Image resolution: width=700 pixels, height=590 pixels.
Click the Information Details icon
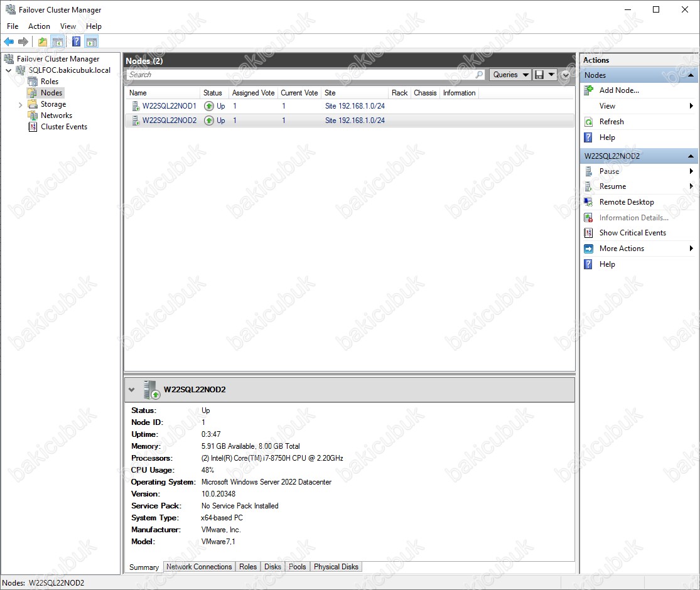(x=589, y=218)
